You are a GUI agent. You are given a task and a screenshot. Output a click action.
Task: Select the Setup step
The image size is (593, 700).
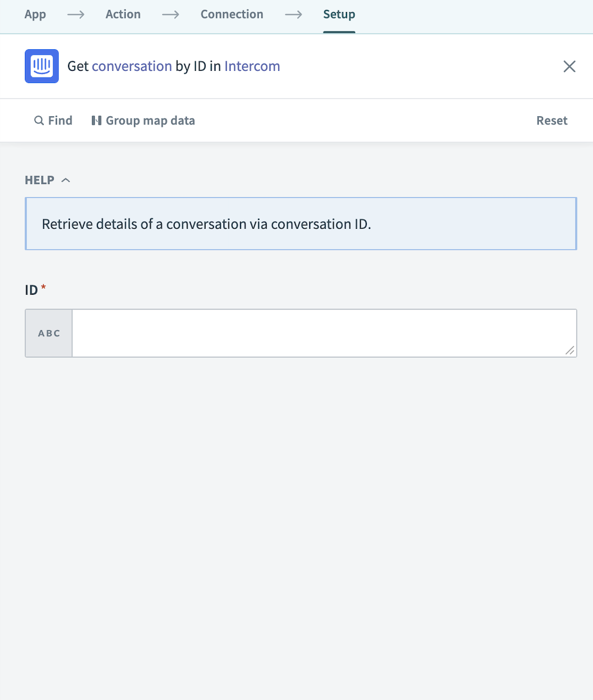coord(339,14)
